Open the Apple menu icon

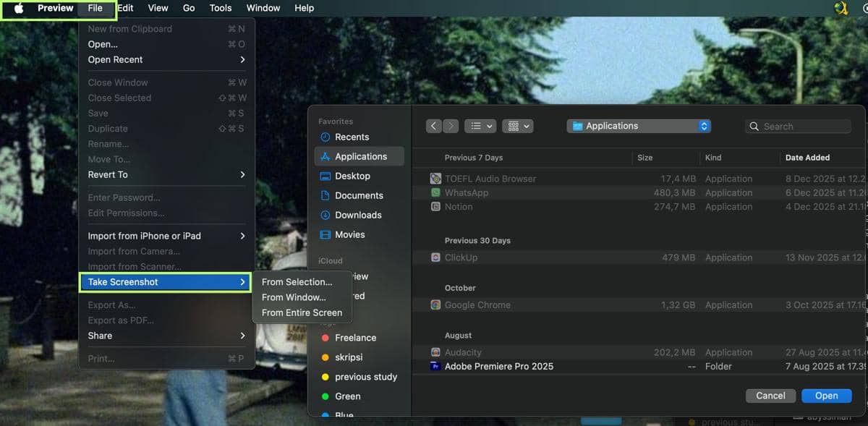pos(19,8)
